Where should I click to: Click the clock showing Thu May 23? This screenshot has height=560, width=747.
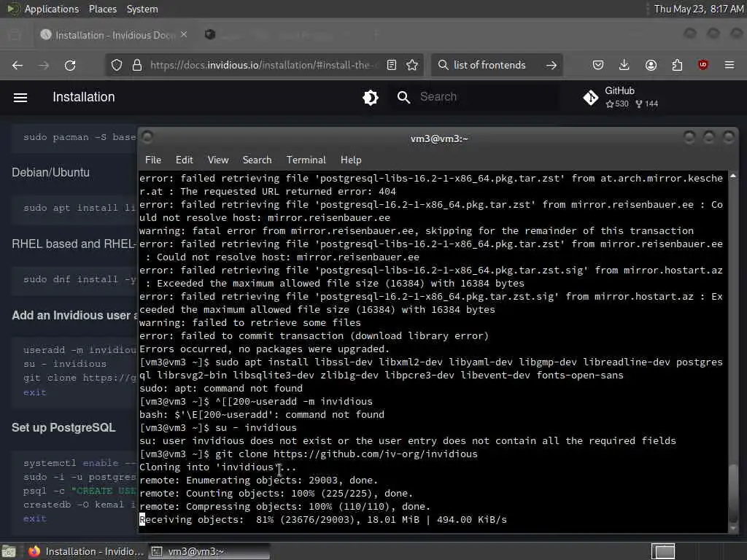(698, 9)
